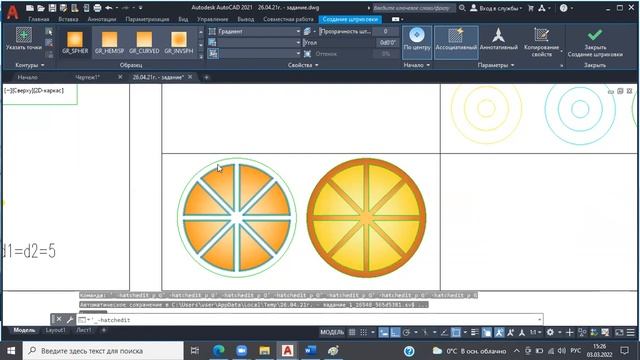Viewport: 640px width, 360px height.
Task: Open the Совместная работа ribbon tab
Action: [x=288, y=19]
